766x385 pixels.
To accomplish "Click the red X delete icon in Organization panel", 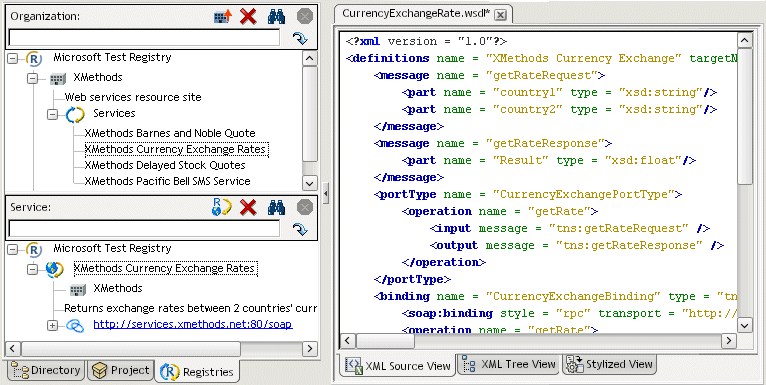I will pos(249,17).
